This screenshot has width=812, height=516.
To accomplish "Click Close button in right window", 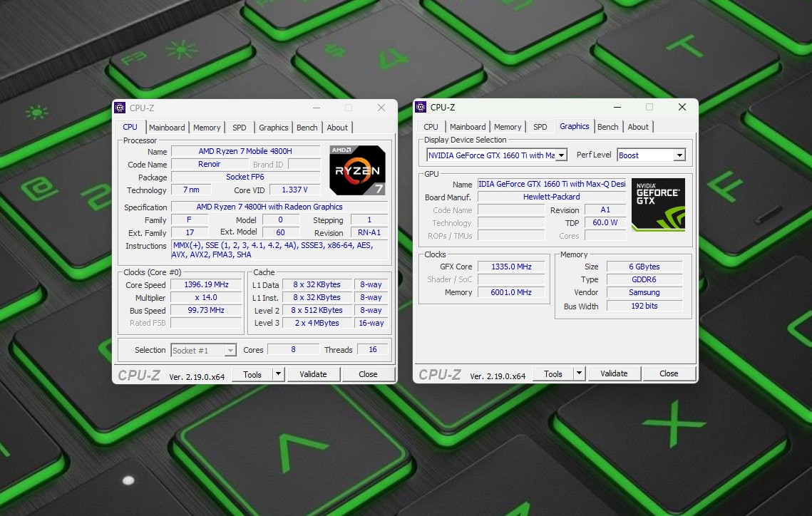I will click(669, 373).
